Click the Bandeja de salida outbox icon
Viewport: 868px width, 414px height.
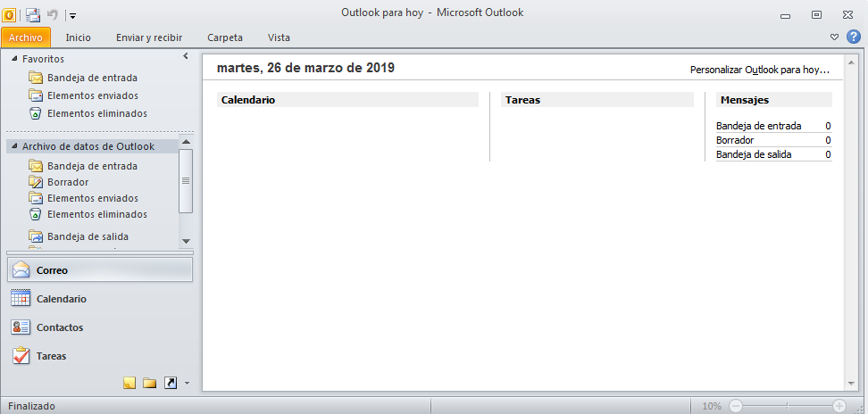36,236
